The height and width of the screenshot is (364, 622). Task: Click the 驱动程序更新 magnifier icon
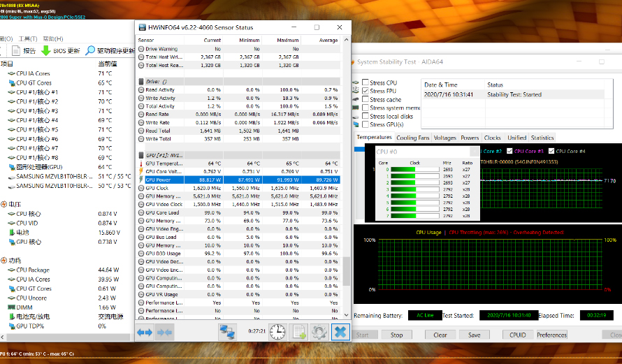pos(90,50)
